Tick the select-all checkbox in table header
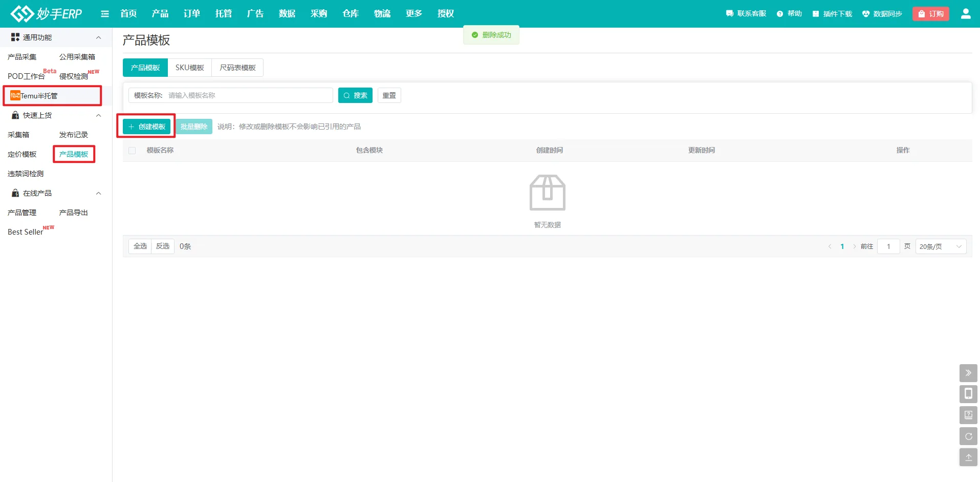980x482 pixels. tap(132, 151)
